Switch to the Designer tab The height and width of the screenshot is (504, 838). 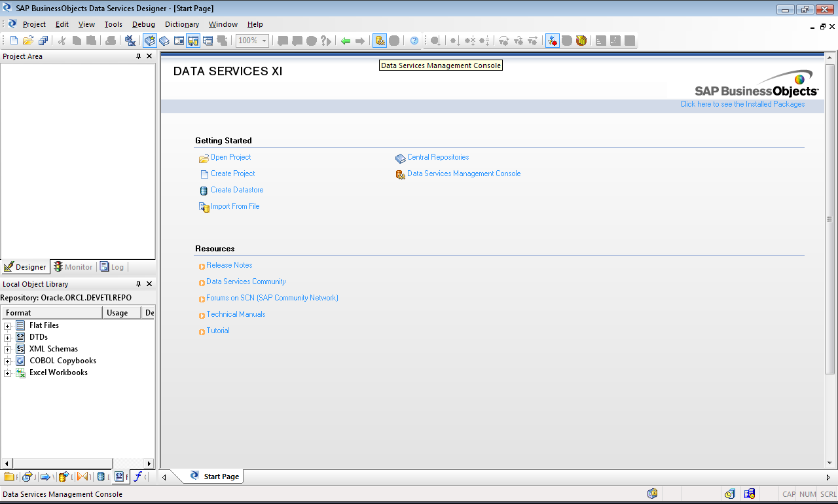(26, 267)
